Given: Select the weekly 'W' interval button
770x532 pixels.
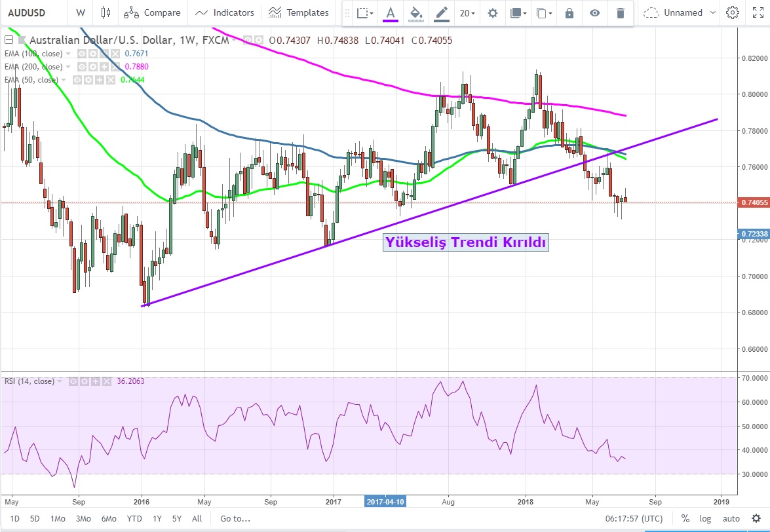Looking at the screenshot, I should click(x=80, y=12).
